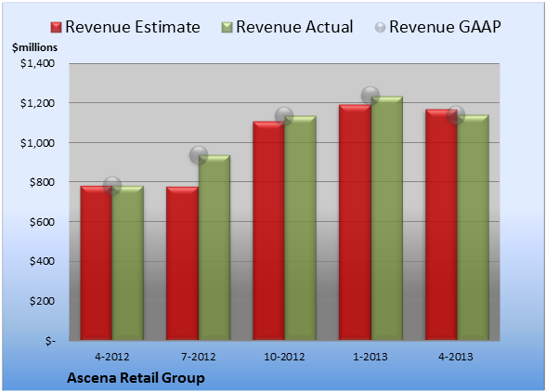546x392 pixels.
Task: Select the red estimate bar for 10-2012
Action: [268, 230]
